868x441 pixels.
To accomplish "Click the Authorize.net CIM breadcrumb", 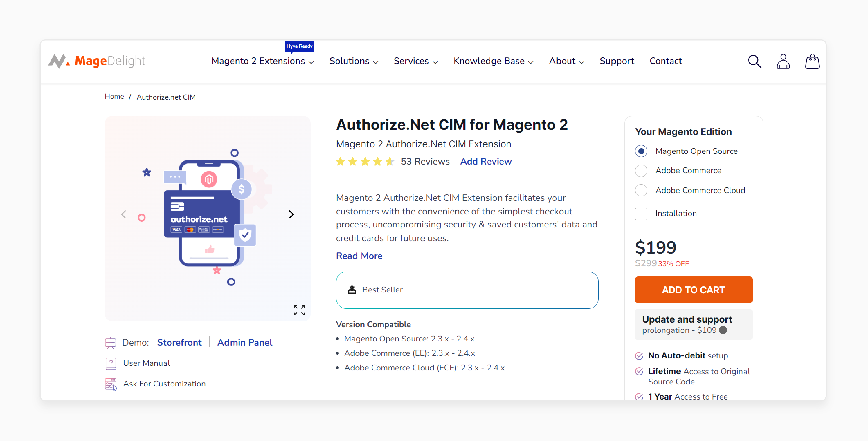I will [166, 97].
